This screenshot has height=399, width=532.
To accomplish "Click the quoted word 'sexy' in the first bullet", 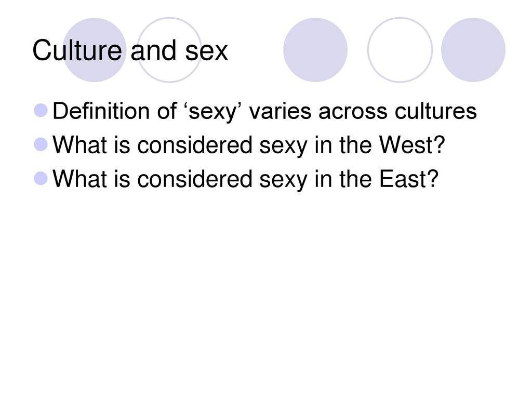I will pyautogui.click(x=212, y=111).
